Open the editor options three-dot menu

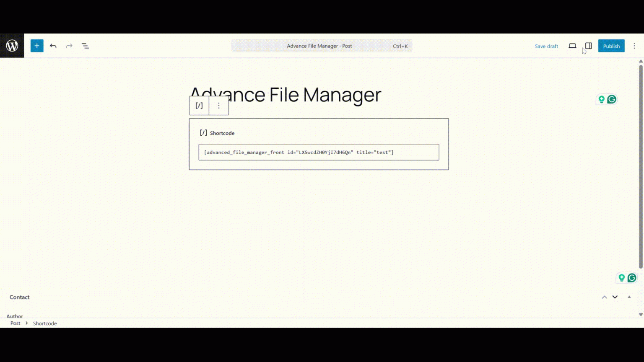pos(634,46)
